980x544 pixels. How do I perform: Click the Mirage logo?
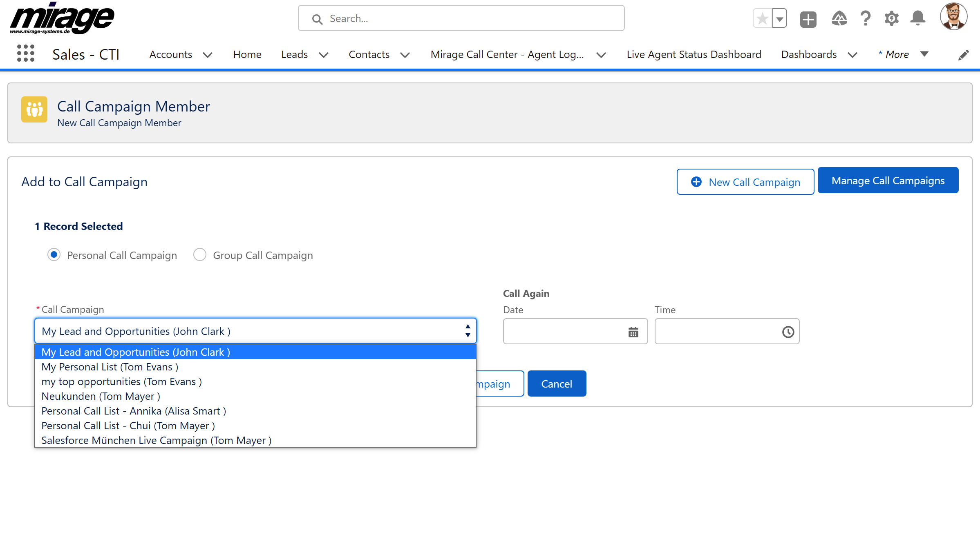pos(62,18)
